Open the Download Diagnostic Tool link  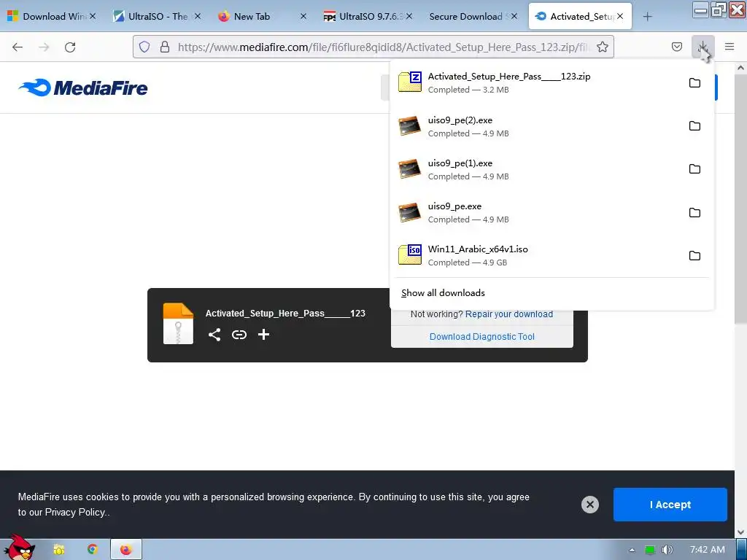click(x=481, y=337)
